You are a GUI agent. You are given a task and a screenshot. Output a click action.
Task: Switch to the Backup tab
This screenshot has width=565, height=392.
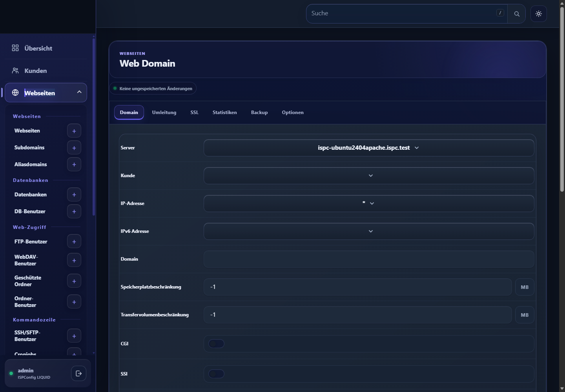(259, 113)
